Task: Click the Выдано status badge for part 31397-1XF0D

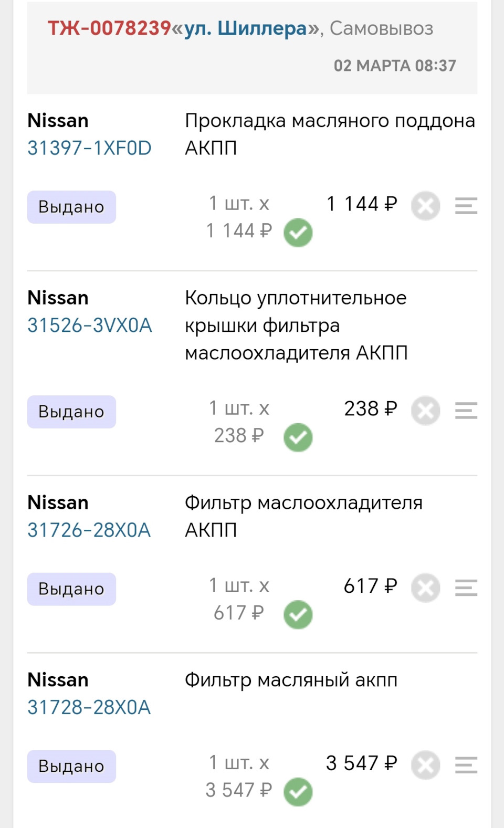Action: coord(71,207)
